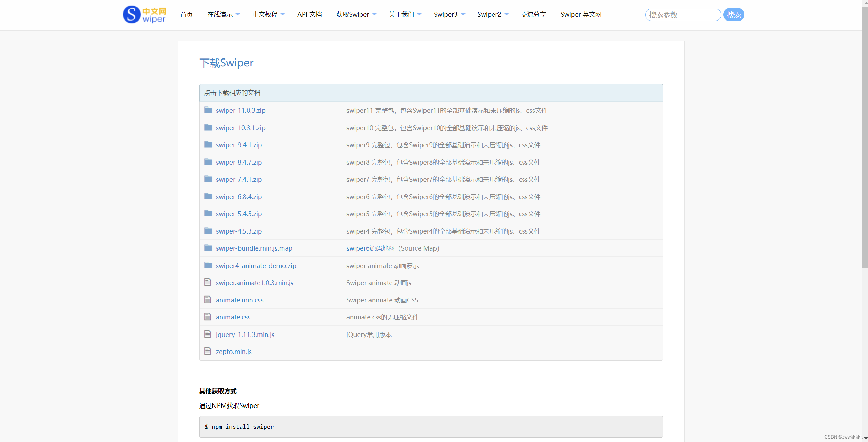Focus the 搜索参数 search field
This screenshot has width=868, height=442.
(x=682, y=15)
